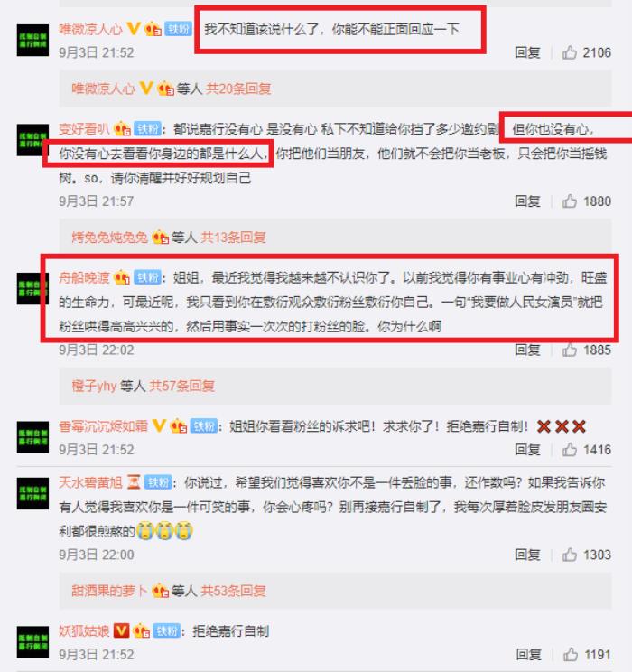Like the comment with 2106 likes
632x672 pixels.
[570, 52]
